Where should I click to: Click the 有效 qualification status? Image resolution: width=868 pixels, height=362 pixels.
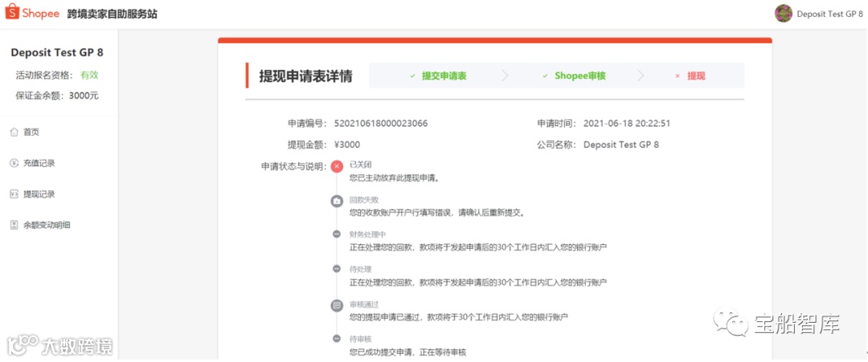click(90, 75)
